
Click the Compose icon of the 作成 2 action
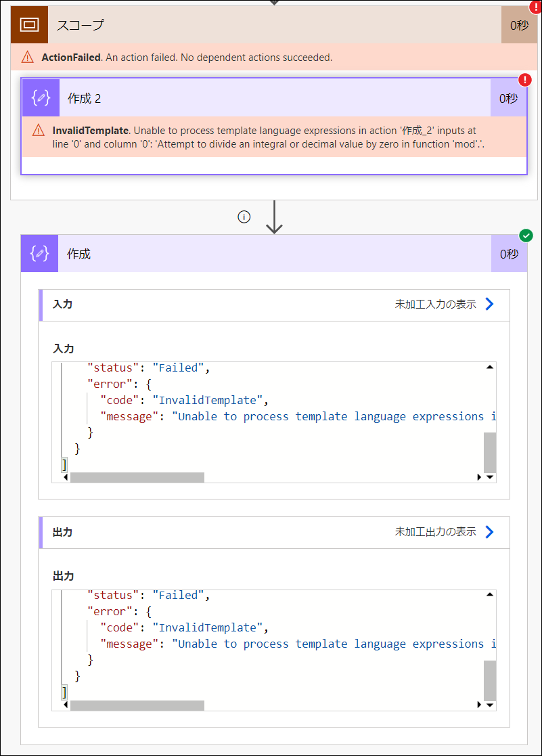[41, 98]
